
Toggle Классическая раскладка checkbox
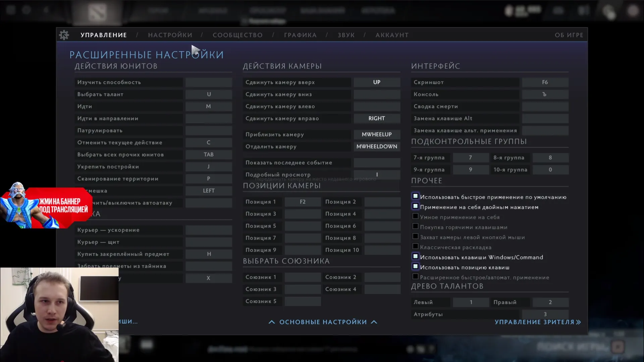tap(415, 246)
